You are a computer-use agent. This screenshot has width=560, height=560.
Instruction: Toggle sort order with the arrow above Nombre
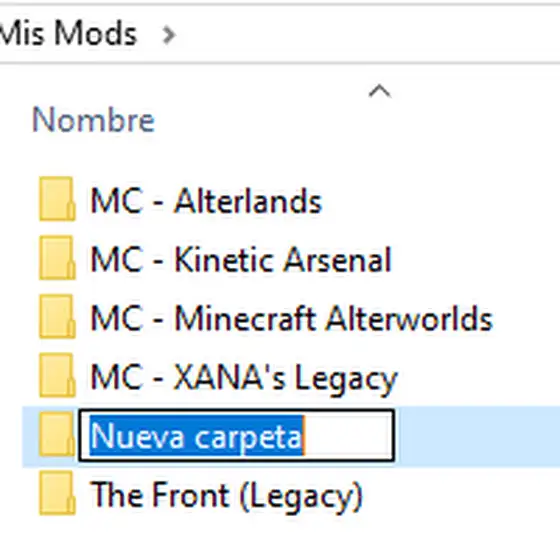point(380,91)
